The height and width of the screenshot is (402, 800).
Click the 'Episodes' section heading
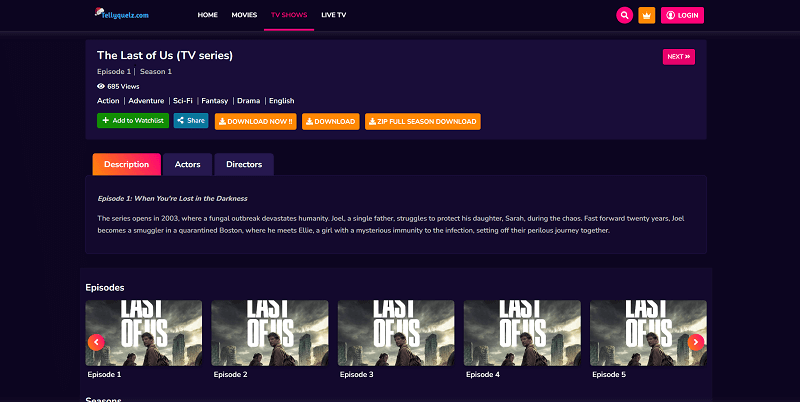[x=105, y=288]
